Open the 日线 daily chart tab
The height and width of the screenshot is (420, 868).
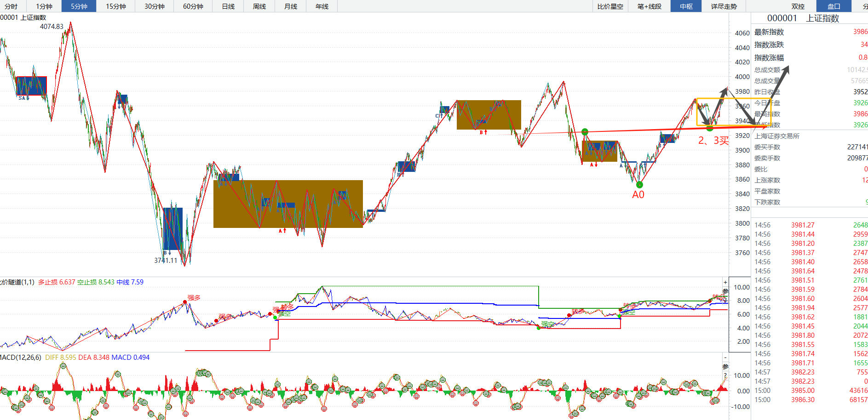point(228,6)
